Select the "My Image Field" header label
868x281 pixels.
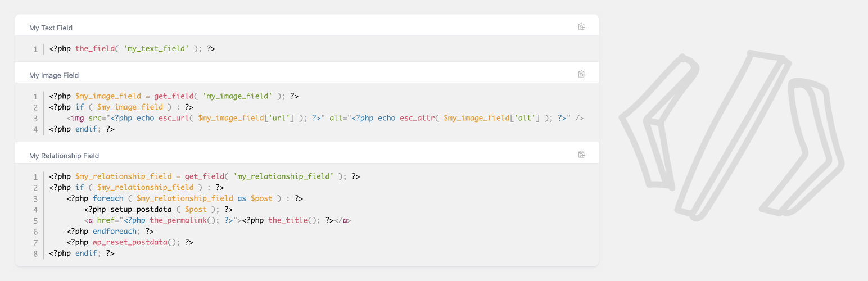[54, 75]
